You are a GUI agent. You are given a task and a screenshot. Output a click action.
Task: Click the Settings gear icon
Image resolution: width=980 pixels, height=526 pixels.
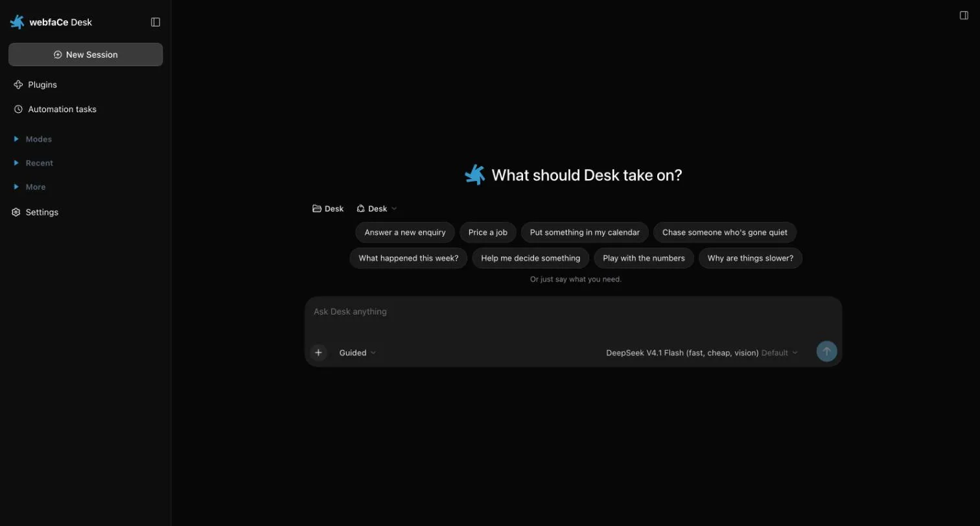16,212
